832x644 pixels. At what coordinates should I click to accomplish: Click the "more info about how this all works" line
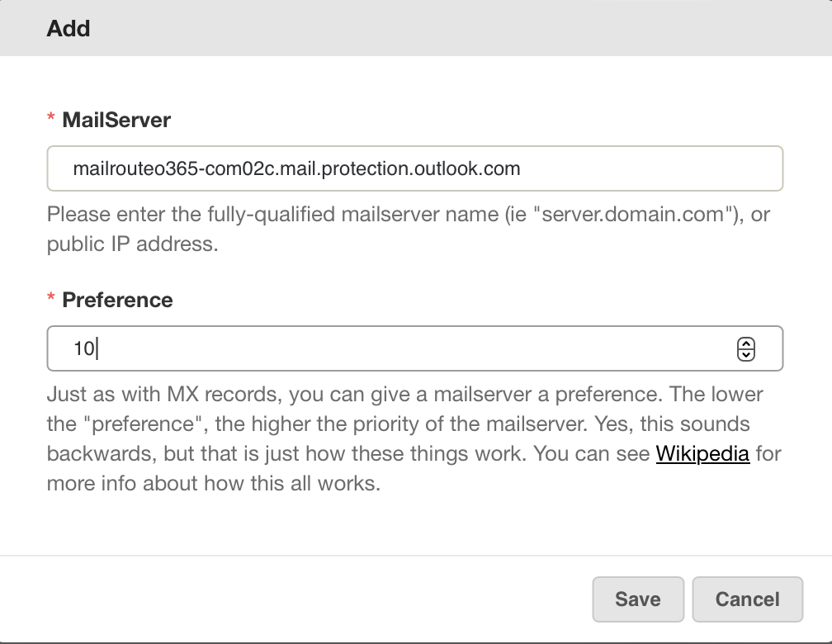pyautogui.click(x=213, y=483)
